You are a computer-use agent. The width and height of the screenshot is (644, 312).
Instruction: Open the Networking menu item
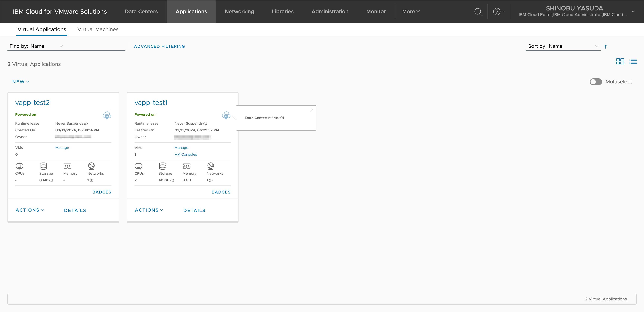[239, 12]
